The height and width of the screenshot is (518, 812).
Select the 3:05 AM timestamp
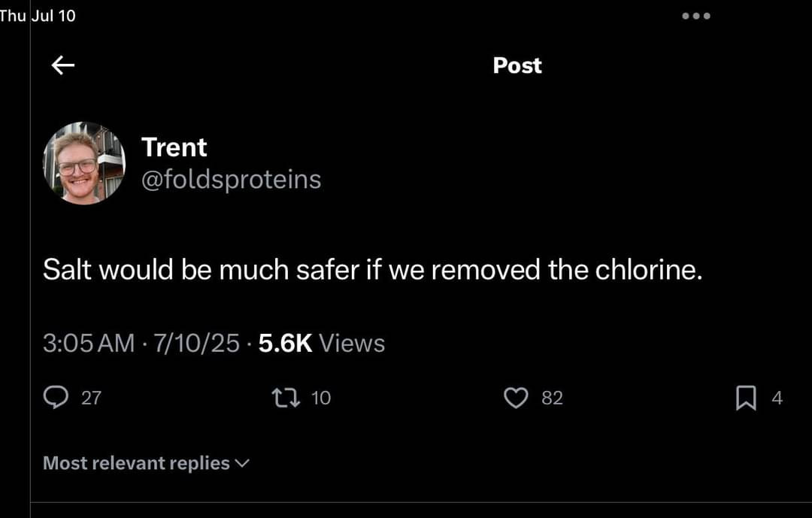pyautogui.click(x=89, y=344)
